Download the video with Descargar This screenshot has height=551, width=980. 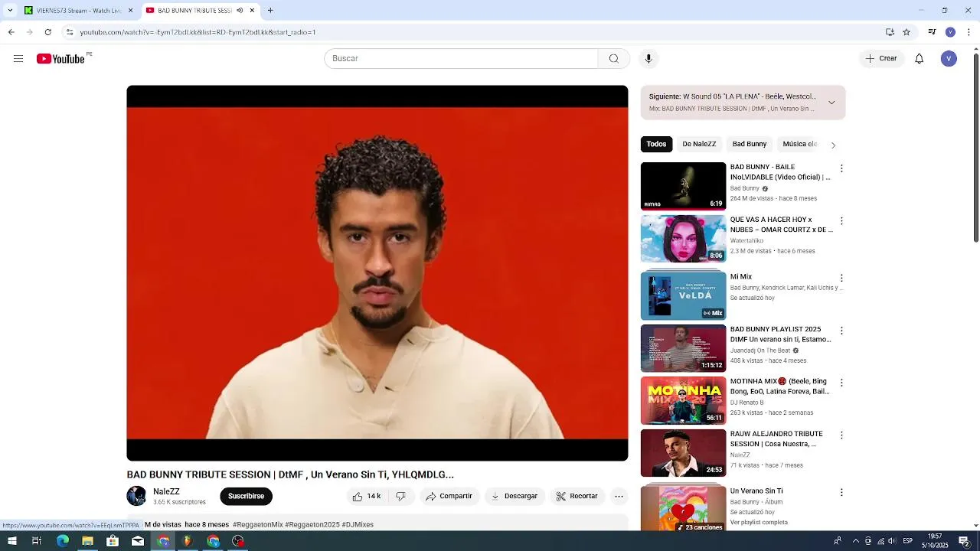tap(514, 496)
